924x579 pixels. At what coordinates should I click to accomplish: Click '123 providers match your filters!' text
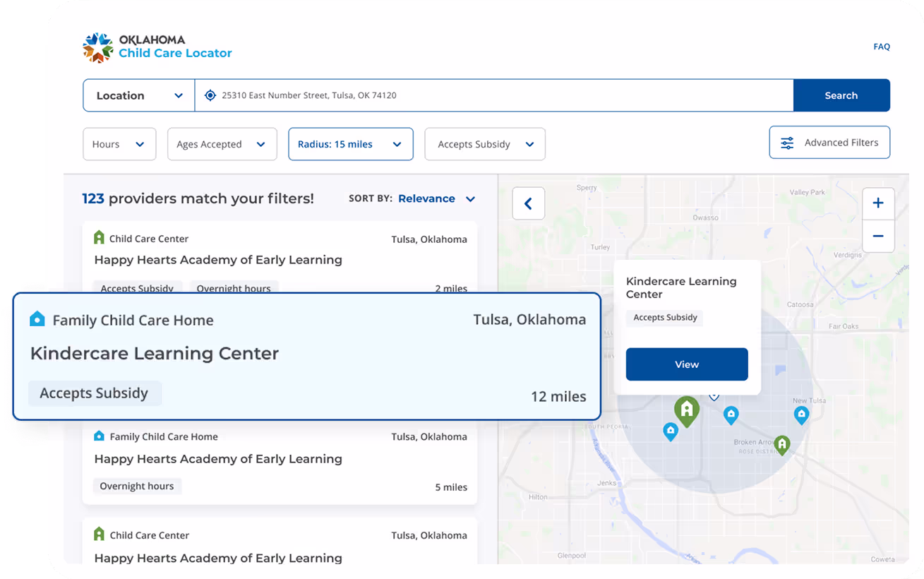tap(198, 198)
